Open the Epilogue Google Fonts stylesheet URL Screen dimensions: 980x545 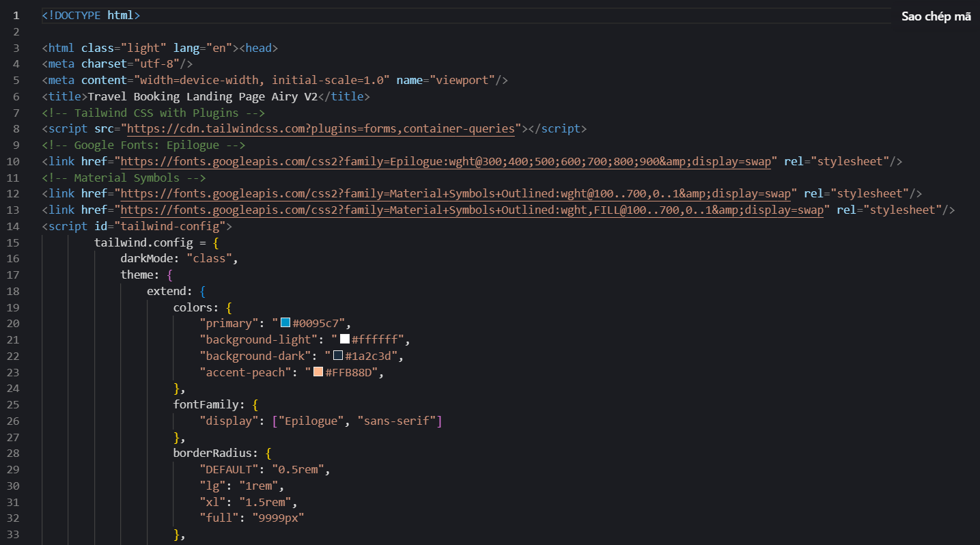[x=449, y=161]
